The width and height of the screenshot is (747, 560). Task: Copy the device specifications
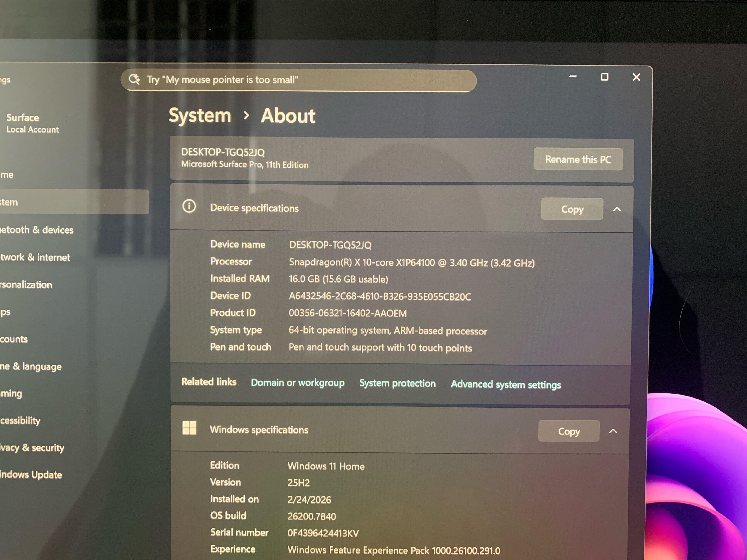coord(572,209)
